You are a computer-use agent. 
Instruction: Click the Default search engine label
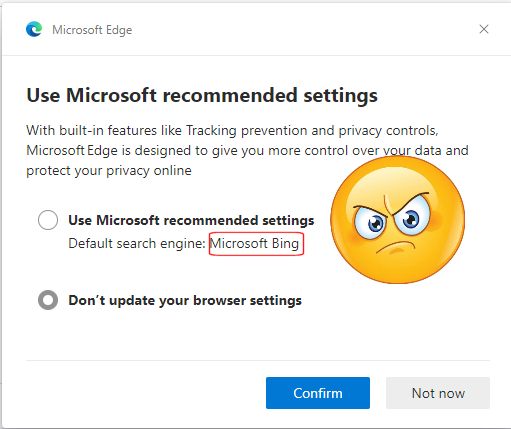click(137, 244)
